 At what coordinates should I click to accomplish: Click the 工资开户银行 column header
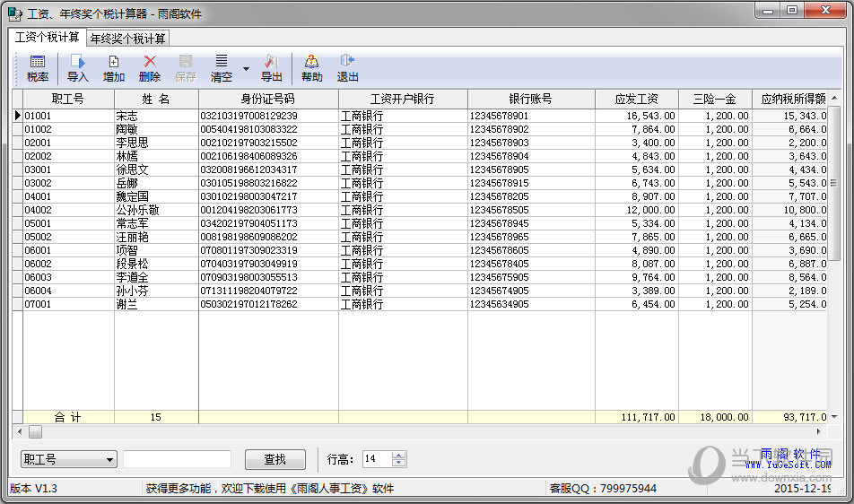point(403,99)
